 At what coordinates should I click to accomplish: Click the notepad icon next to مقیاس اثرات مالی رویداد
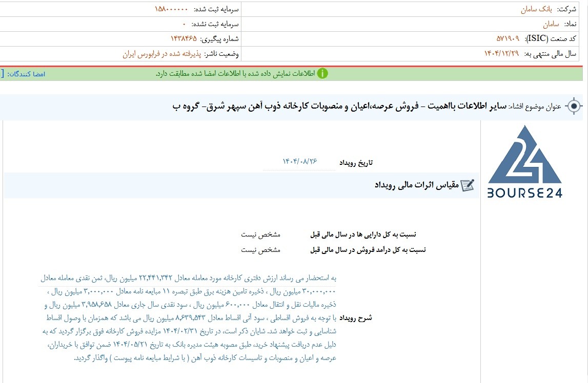click(467, 185)
